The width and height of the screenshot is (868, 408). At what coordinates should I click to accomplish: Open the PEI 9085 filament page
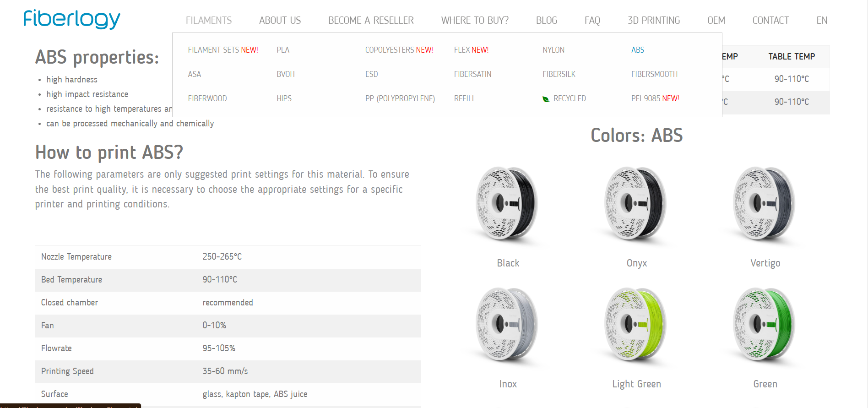[x=655, y=98]
